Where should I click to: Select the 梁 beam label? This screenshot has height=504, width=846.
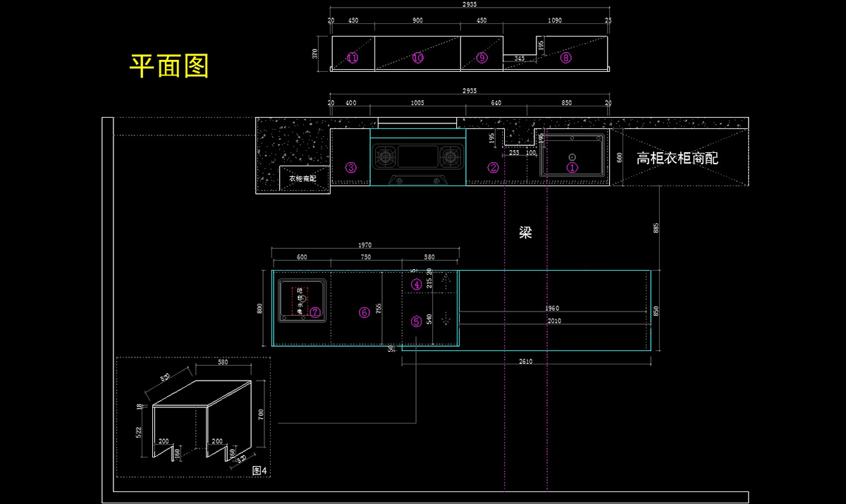pyautogui.click(x=525, y=233)
